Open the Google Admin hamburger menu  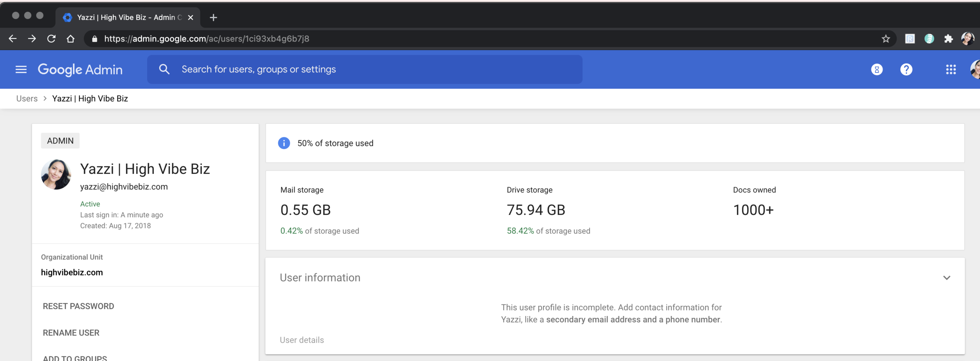pyautogui.click(x=21, y=69)
